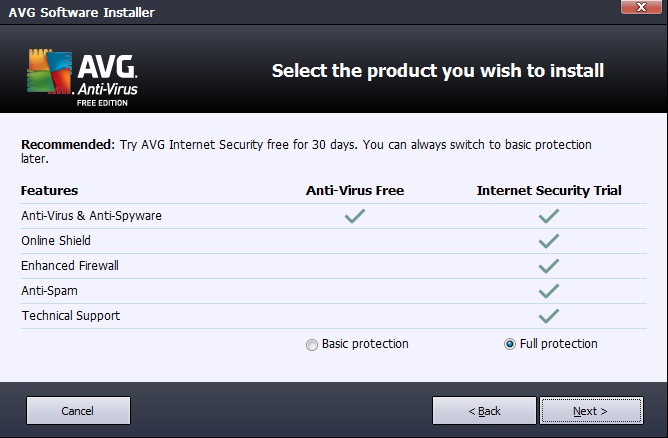
Task: Click Internet Security Trial checkmark for Anti-Virus & Anti-Spyware
Action: click(548, 215)
